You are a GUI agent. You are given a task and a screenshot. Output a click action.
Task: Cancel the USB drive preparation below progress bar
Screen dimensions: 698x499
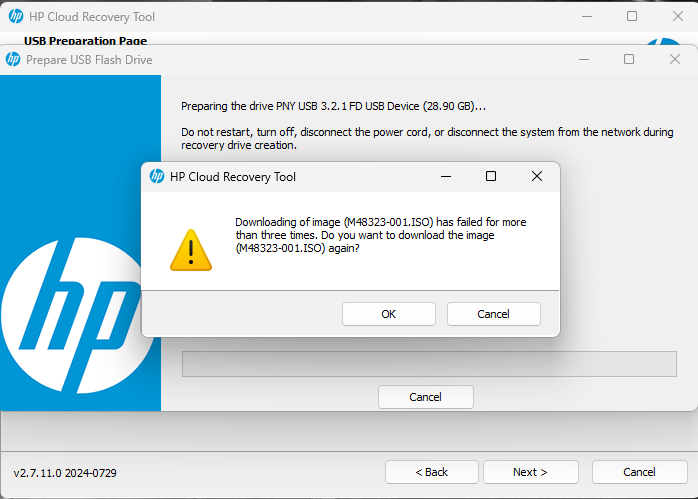point(425,397)
